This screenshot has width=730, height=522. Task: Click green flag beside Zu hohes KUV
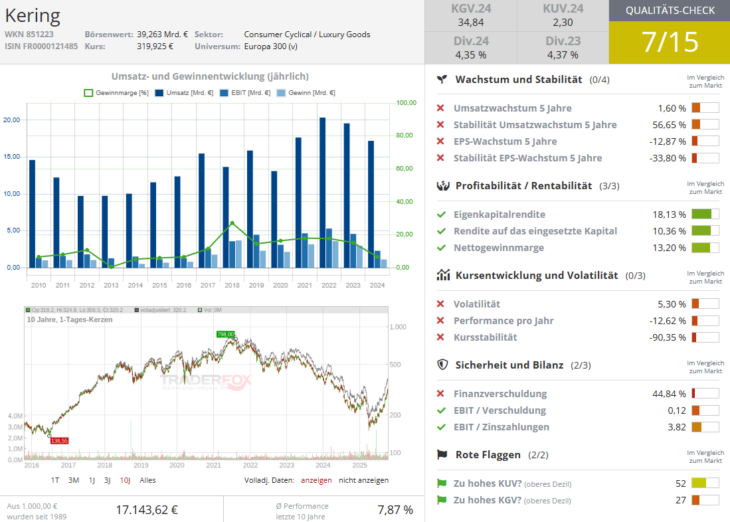(441, 483)
